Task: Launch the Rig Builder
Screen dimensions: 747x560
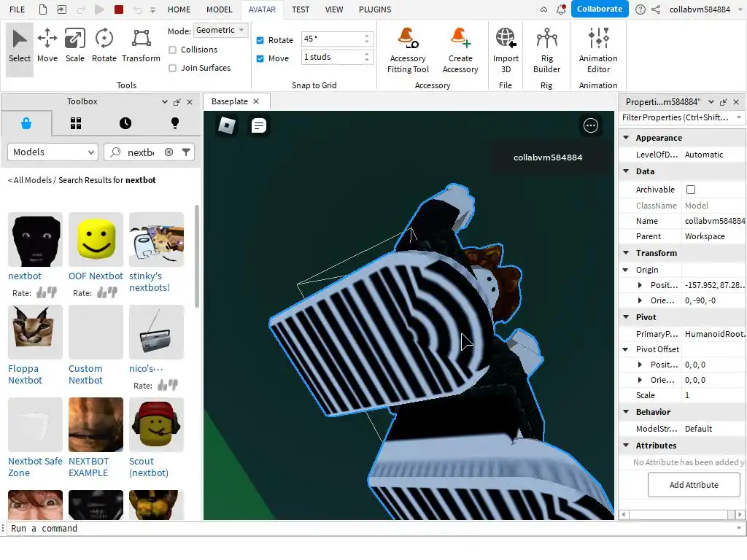Action: 546,50
